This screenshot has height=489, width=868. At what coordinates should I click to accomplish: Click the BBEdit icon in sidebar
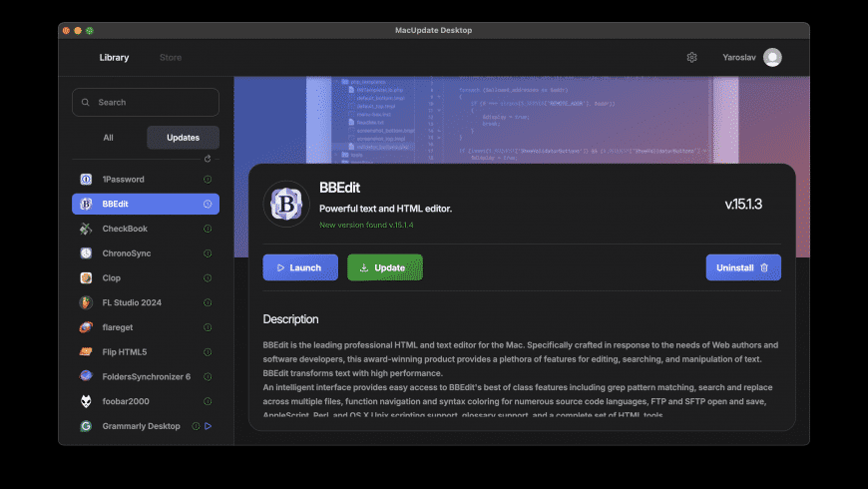(x=86, y=204)
